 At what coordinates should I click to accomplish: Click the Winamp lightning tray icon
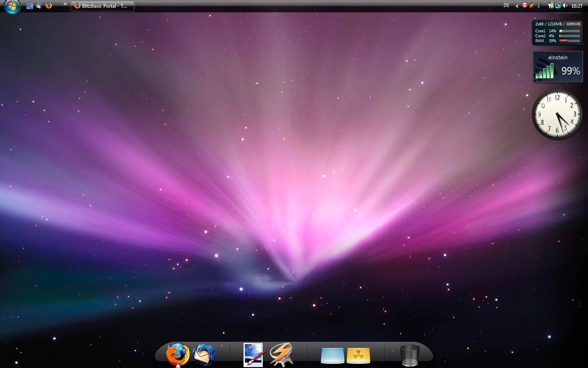pos(532,6)
